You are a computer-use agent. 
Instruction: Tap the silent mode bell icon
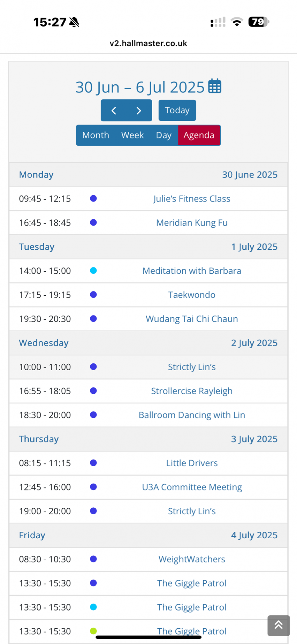[x=74, y=22]
